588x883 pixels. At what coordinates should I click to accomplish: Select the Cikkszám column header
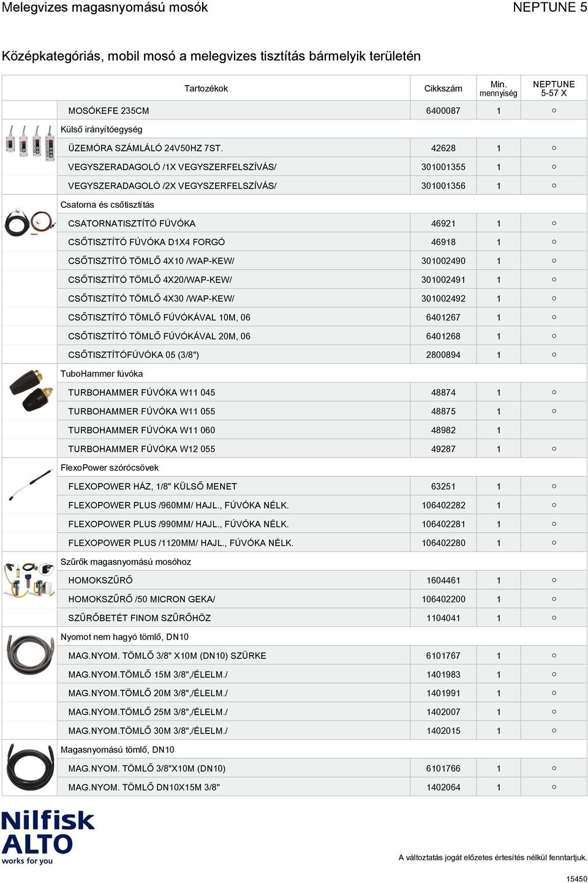443,88
